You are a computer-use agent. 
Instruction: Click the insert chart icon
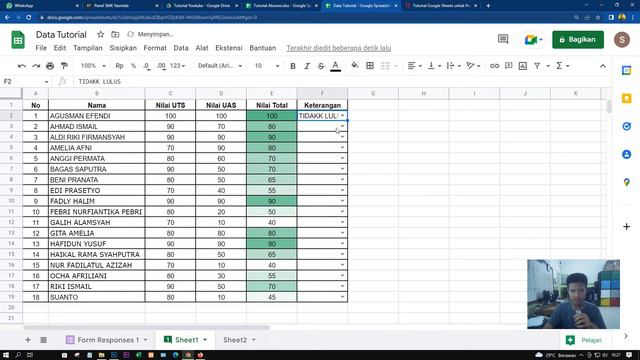[x=523, y=66]
